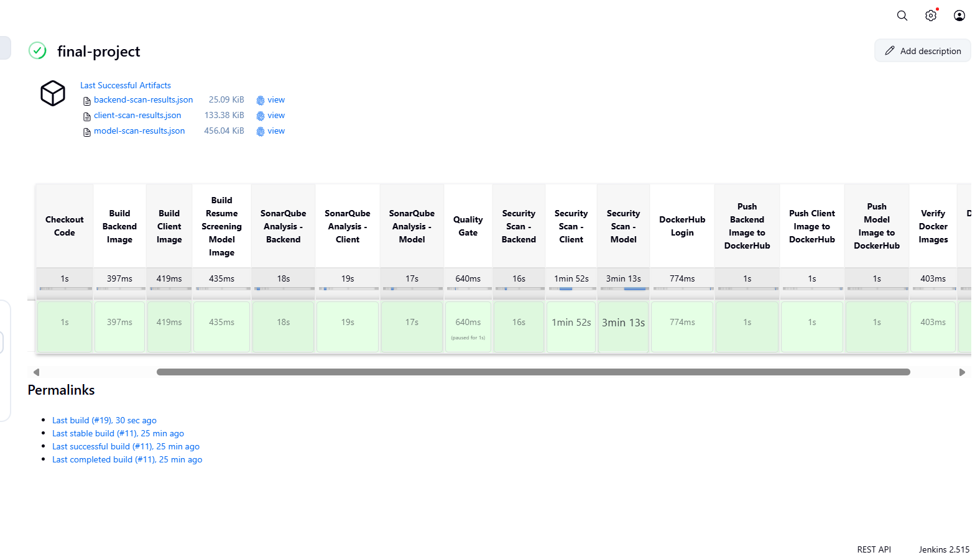980x560 pixels.
Task: Open Last build (#19) permalink
Action: (104, 420)
